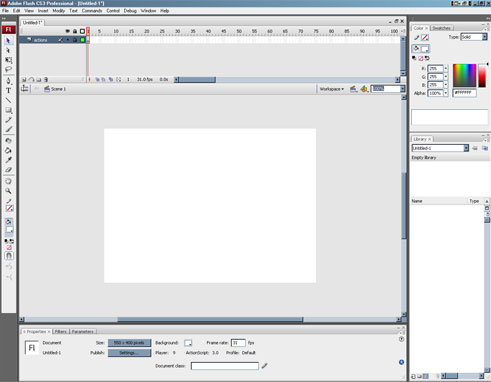Toggle lock all layers padlock icon
Image resolution: width=491 pixels, height=382 pixels.
[75, 31]
